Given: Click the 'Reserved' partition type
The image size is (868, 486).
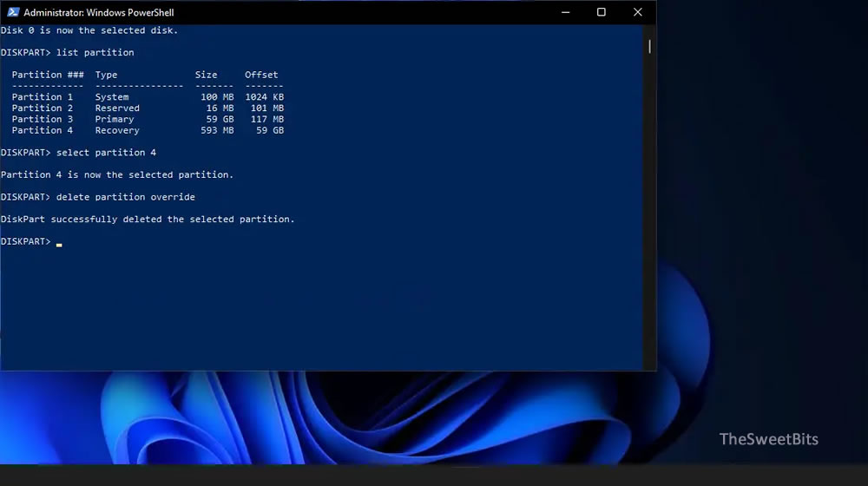Looking at the screenshot, I should click(x=117, y=108).
